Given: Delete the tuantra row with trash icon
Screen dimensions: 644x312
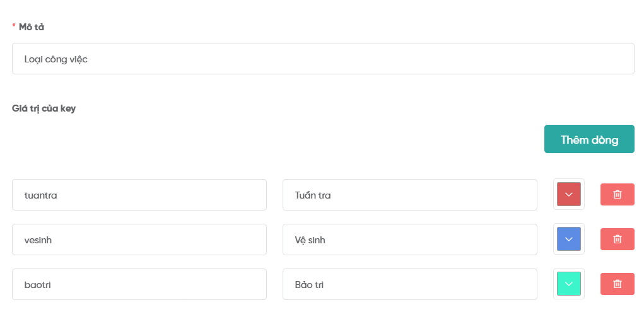Looking at the screenshot, I should click(x=617, y=195).
